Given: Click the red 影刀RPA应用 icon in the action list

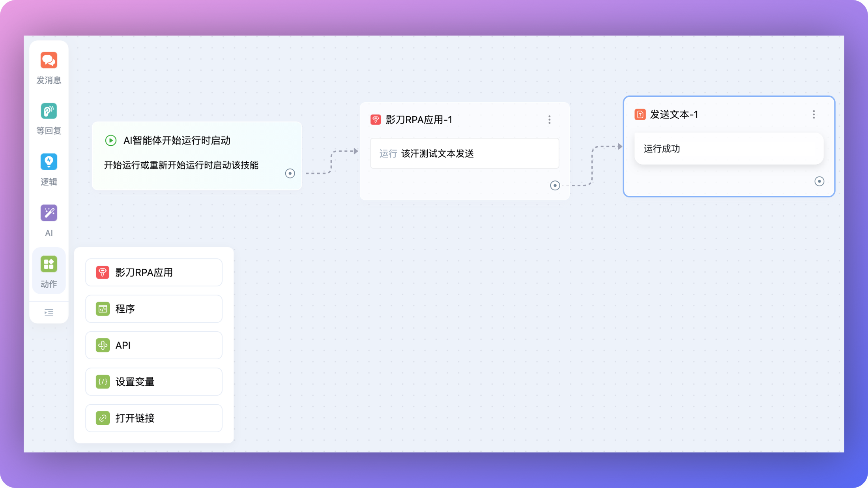Looking at the screenshot, I should tap(103, 272).
